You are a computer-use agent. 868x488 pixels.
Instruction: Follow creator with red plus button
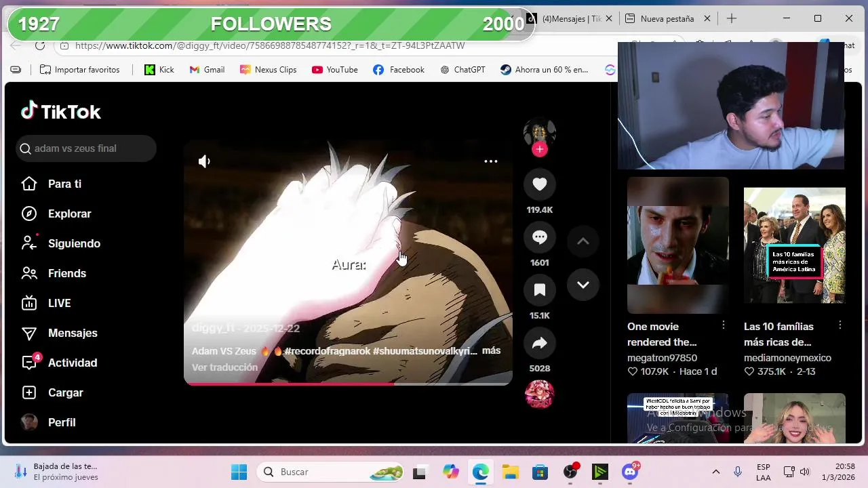click(x=540, y=149)
